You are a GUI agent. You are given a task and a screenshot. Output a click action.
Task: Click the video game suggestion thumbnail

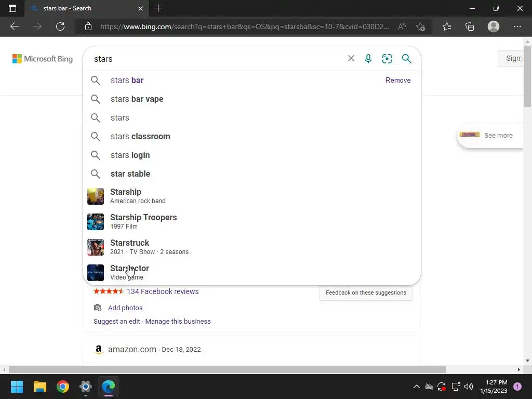tap(96, 273)
